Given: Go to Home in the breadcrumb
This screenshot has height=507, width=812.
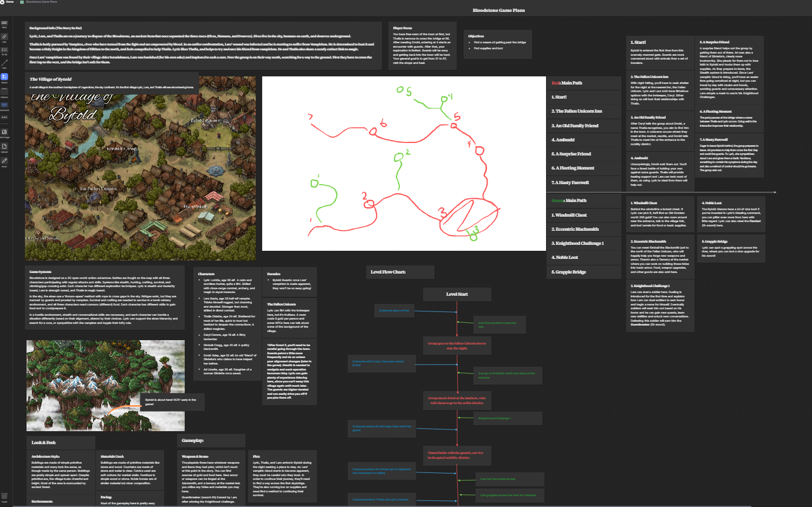Looking at the screenshot, I should tap(10, 2).
